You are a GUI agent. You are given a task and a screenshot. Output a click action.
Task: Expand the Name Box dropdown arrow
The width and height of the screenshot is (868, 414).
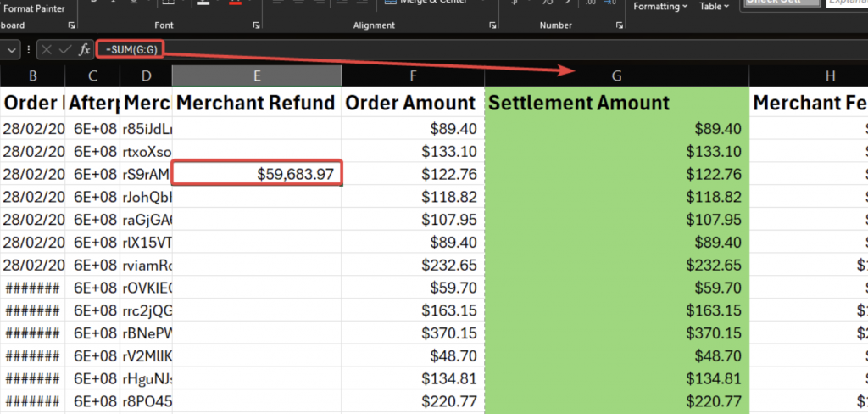[12, 50]
